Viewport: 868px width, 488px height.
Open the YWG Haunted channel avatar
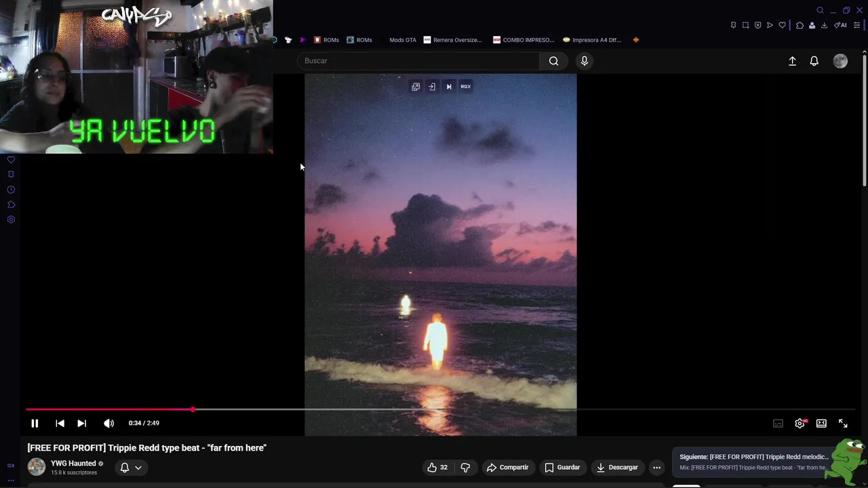37,467
